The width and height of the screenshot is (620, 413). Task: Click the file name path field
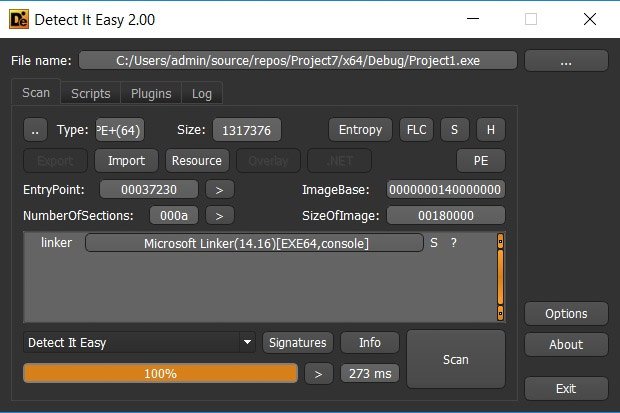[x=298, y=61]
